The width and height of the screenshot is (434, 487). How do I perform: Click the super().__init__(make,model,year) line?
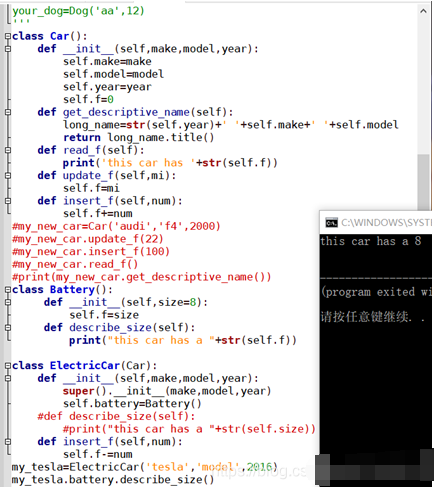(x=167, y=391)
